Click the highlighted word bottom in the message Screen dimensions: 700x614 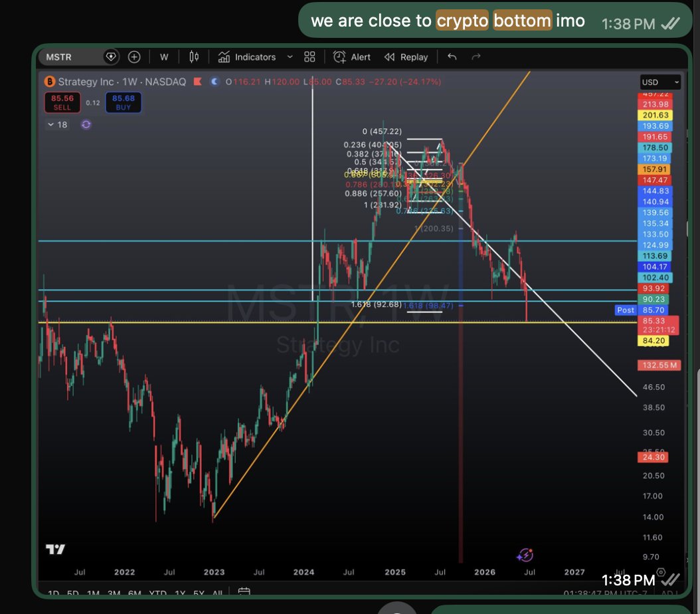click(x=522, y=21)
